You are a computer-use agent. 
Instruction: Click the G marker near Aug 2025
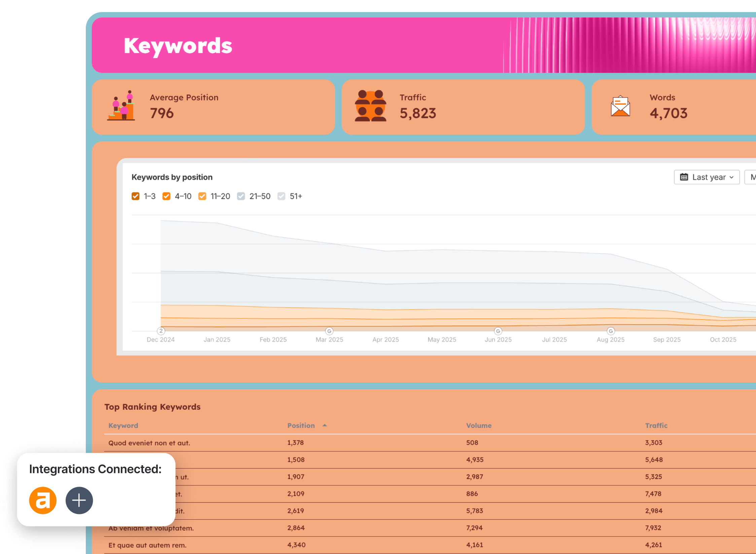click(x=610, y=331)
